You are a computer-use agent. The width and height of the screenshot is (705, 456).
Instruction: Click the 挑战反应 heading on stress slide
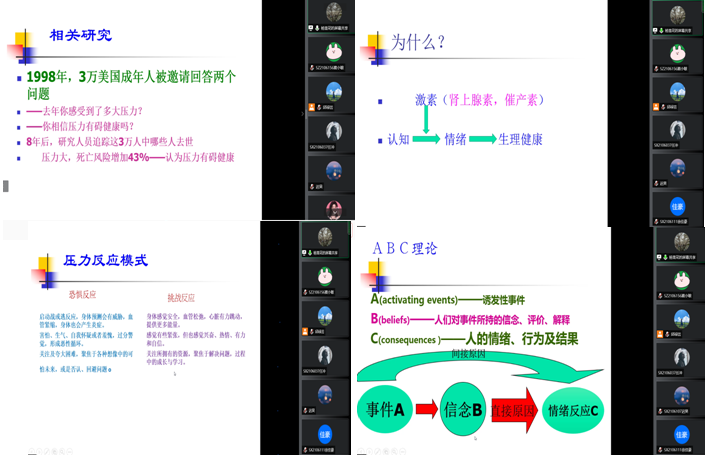pyautogui.click(x=182, y=298)
